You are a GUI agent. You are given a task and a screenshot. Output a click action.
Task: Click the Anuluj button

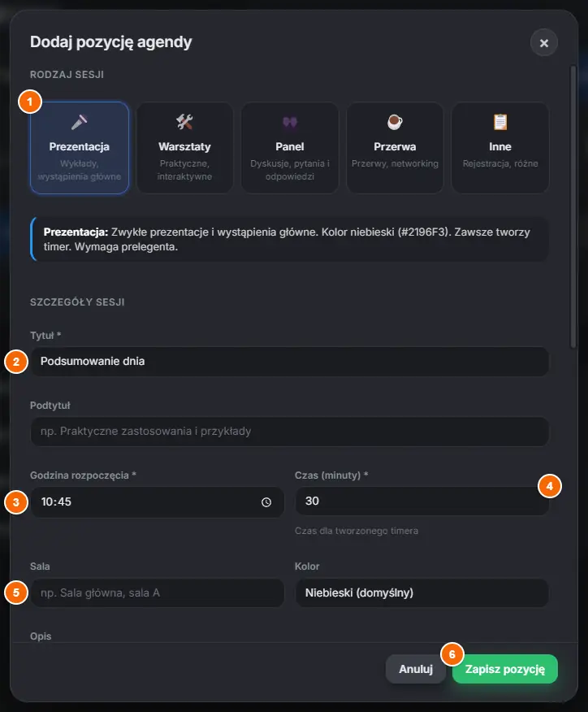(x=416, y=669)
